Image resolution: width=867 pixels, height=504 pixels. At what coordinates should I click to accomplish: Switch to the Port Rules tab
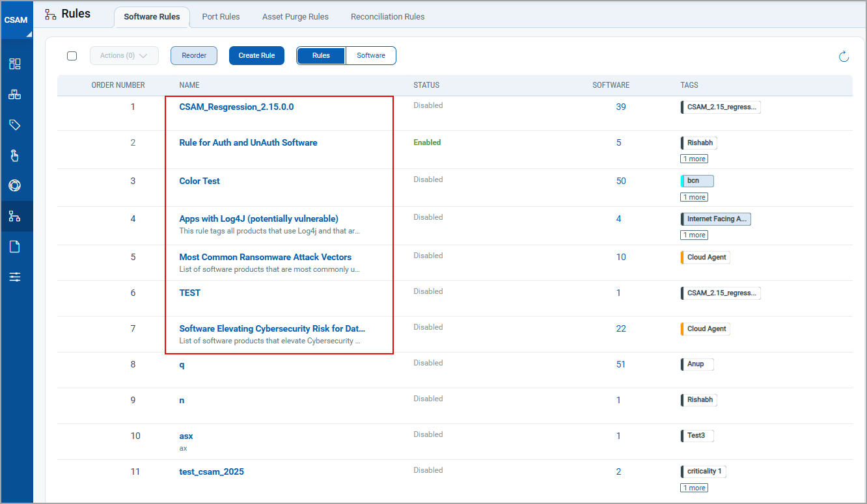[x=221, y=17]
